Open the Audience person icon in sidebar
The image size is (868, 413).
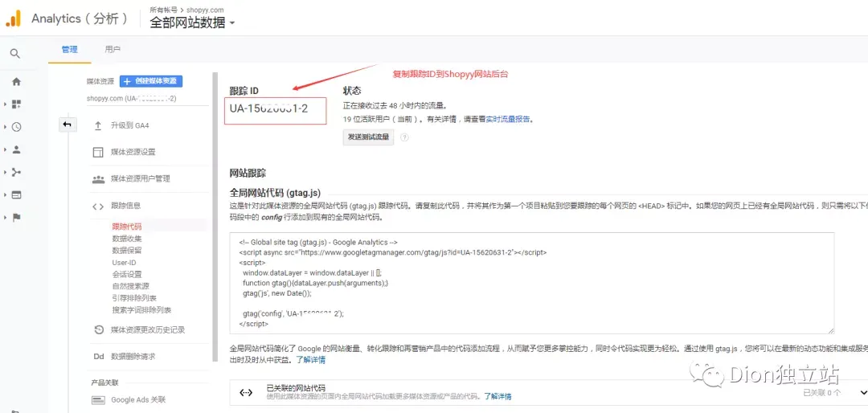(16, 149)
